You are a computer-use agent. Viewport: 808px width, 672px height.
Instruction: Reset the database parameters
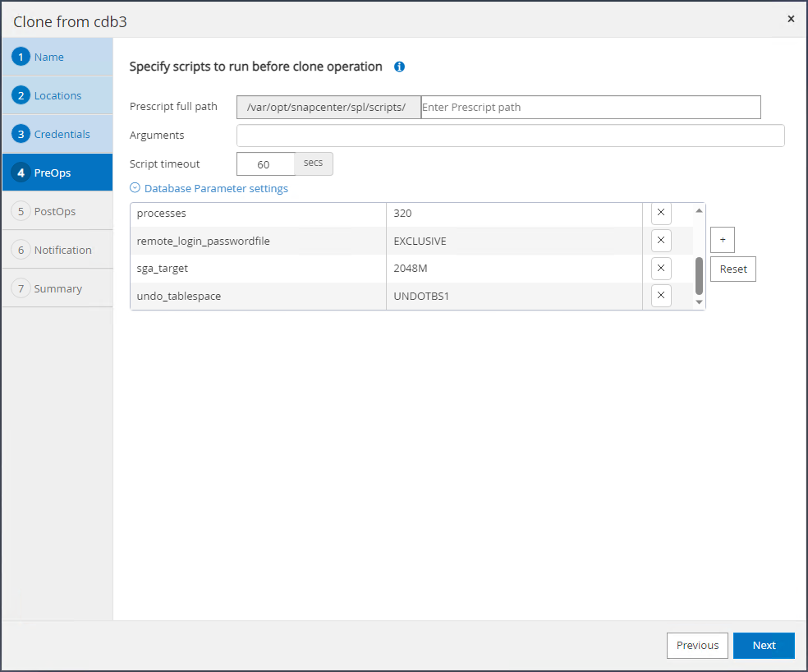pos(732,269)
